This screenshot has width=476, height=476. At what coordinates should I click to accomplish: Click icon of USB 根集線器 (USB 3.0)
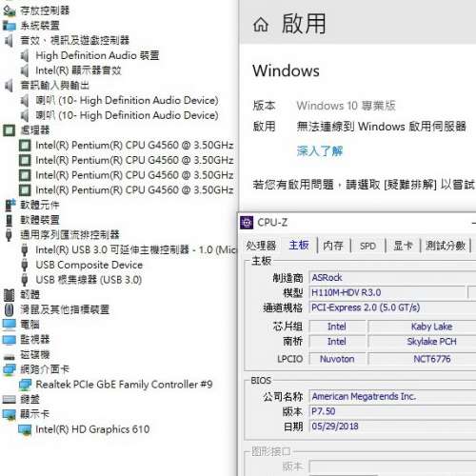tap(25, 280)
